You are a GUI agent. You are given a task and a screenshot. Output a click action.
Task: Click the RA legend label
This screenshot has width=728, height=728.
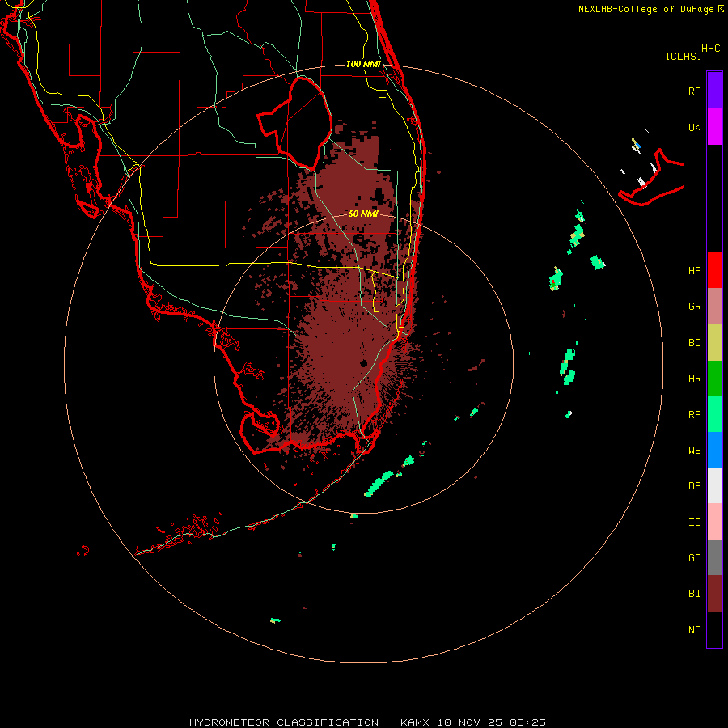pos(694,415)
